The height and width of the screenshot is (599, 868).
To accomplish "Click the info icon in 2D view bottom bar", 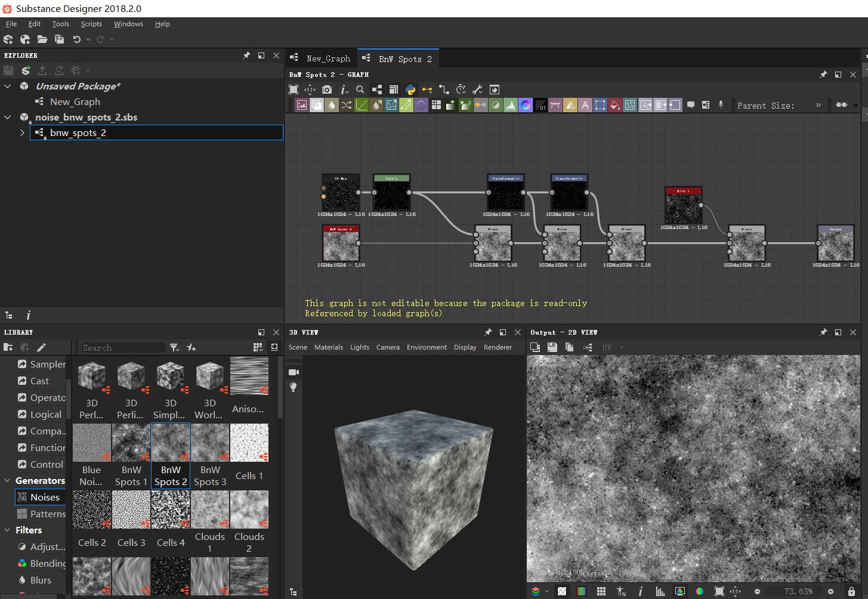I will coord(640,591).
